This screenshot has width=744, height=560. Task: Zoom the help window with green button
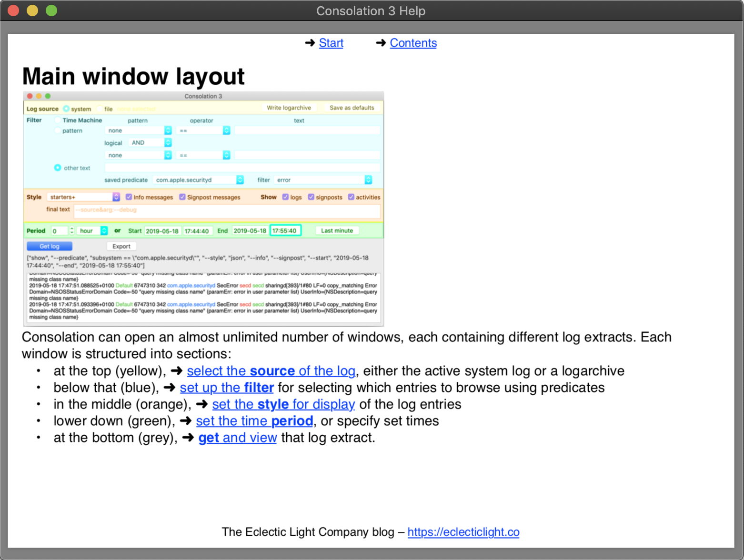pos(51,10)
